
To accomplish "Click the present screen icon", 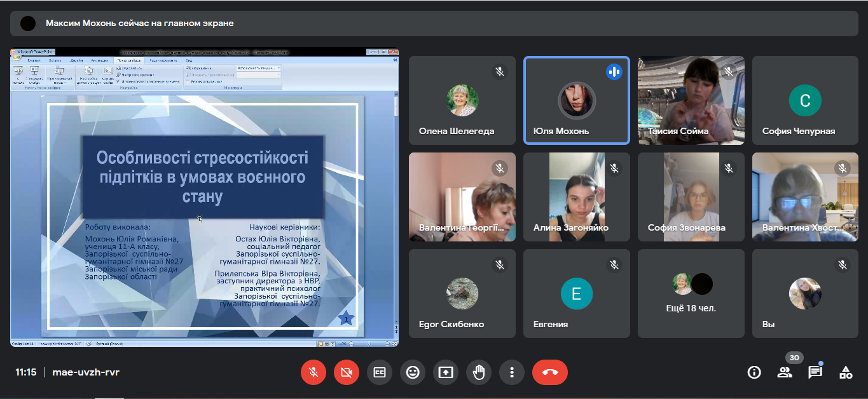I will coord(446,372).
